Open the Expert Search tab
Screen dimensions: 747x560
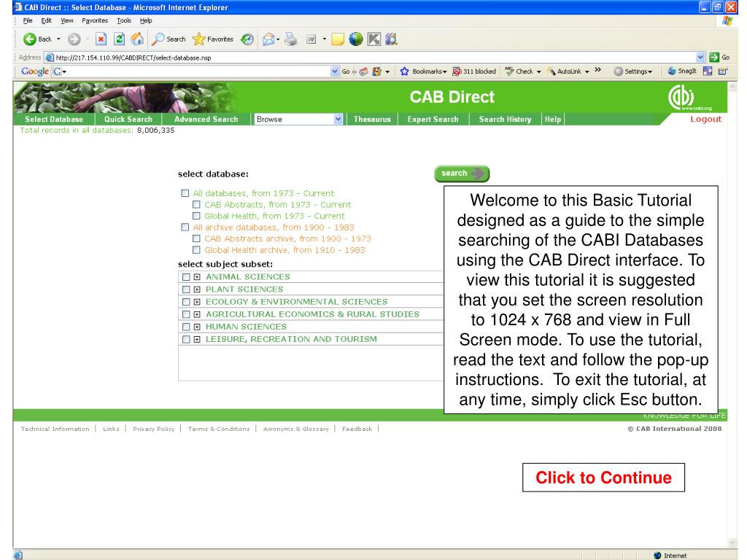tap(433, 120)
